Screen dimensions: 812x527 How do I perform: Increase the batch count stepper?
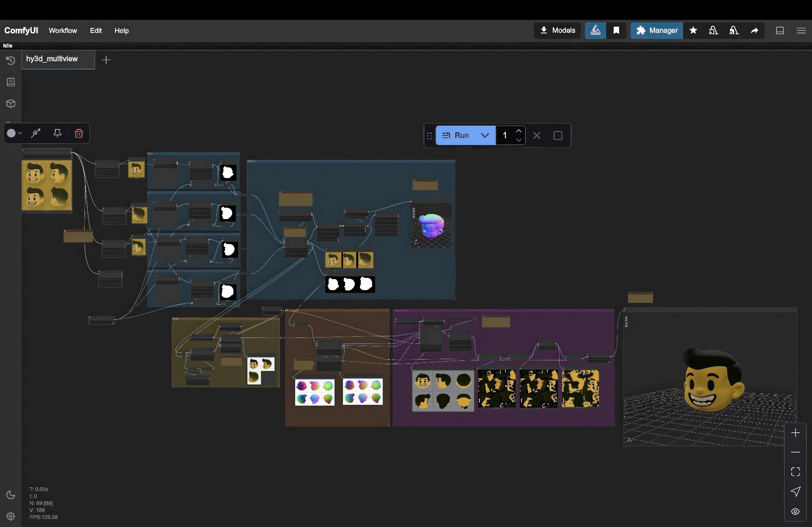pos(519,131)
